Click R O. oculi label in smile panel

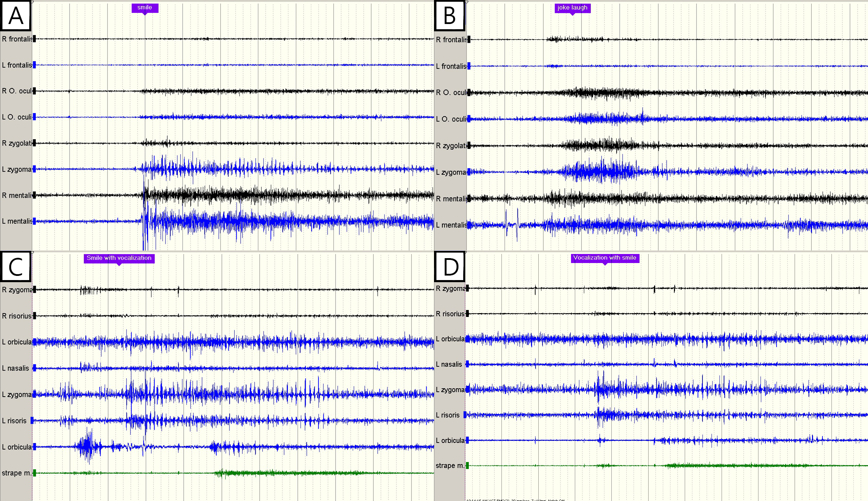pyautogui.click(x=17, y=91)
